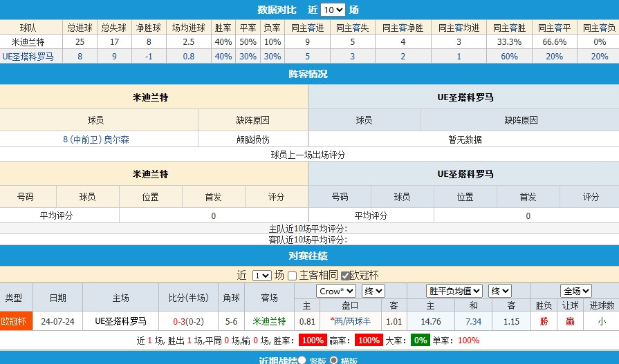Click the 0-3(0-2) match score link
The height and width of the screenshot is (364, 619).
pyautogui.click(x=188, y=321)
